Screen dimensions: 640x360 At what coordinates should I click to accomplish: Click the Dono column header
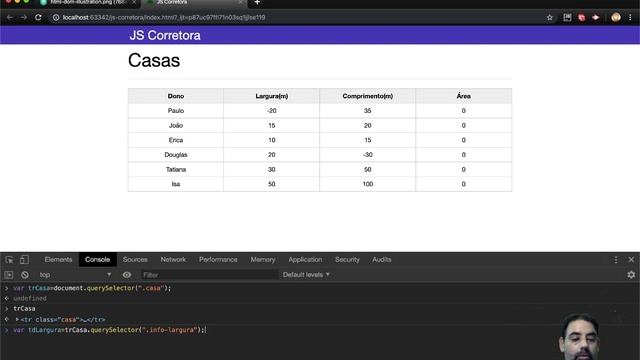click(176, 96)
